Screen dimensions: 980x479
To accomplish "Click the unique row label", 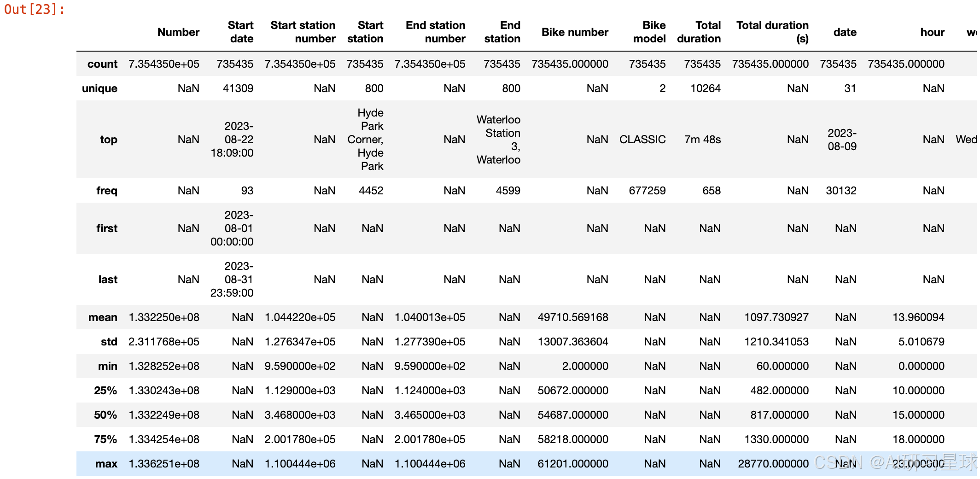I will pos(99,88).
